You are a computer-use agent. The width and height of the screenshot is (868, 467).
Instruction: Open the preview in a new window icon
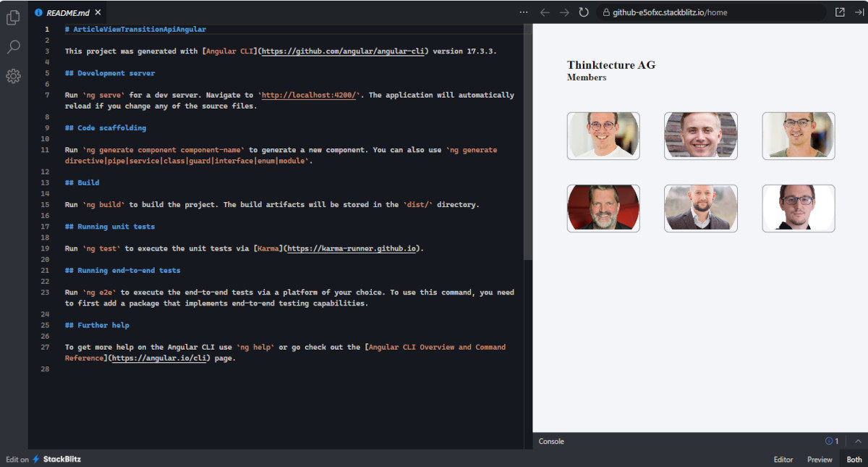point(840,12)
